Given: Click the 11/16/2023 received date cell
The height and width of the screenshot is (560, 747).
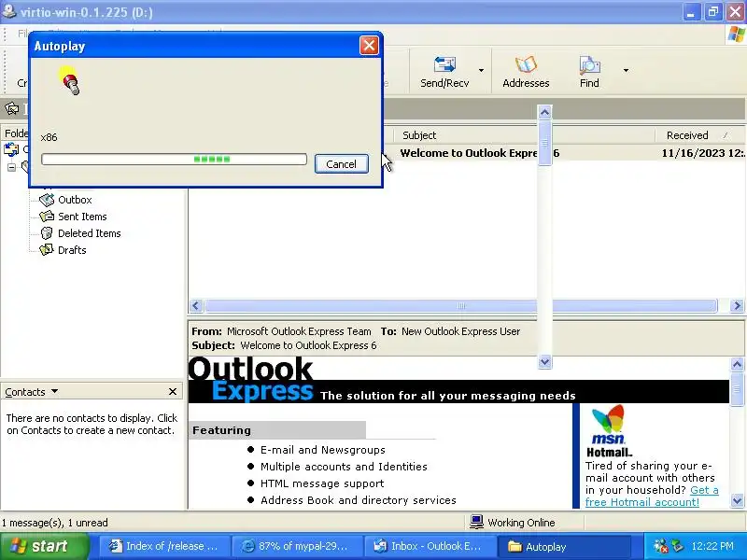Looking at the screenshot, I should 703,153.
